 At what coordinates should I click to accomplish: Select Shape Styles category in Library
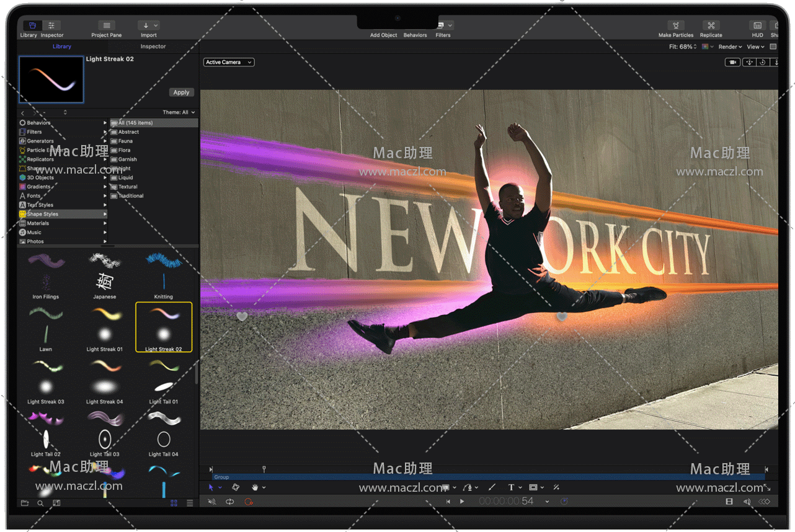[x=42, y=214]
